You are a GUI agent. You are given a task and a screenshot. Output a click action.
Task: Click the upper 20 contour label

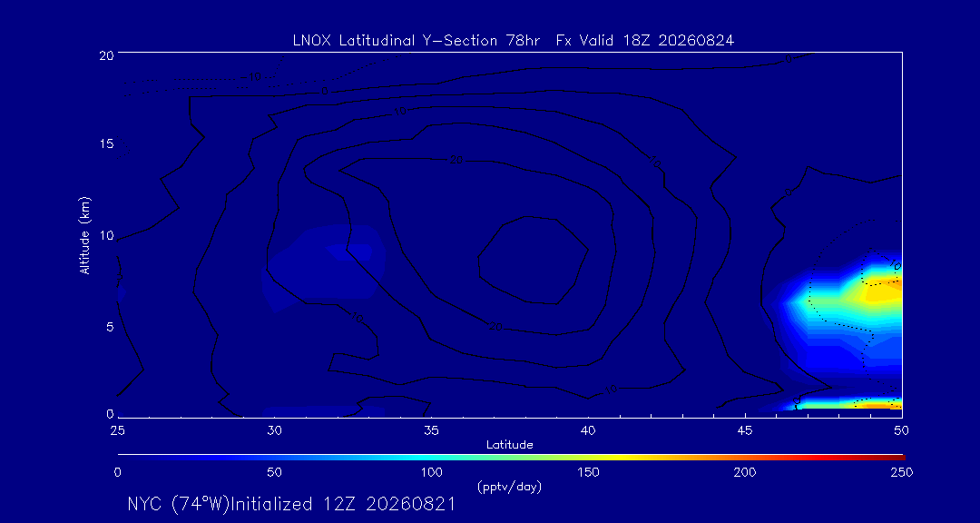point(456,160)
